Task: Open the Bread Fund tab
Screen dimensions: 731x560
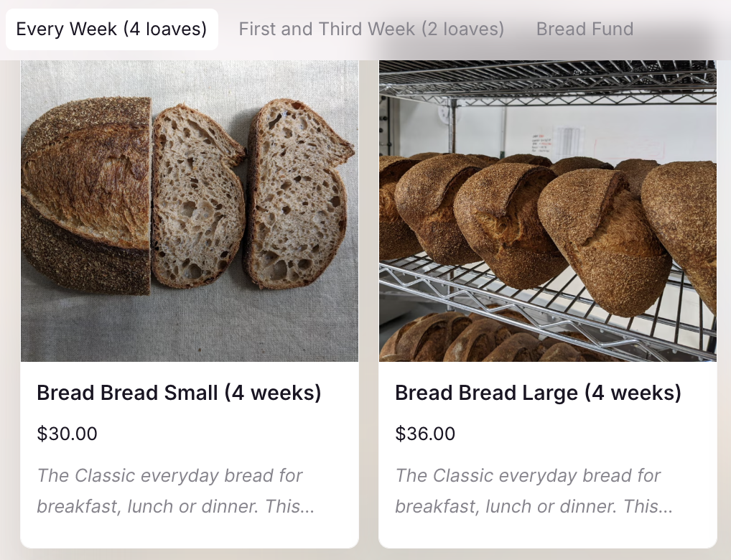Action: pyautogui.click(x=585, y=29)
